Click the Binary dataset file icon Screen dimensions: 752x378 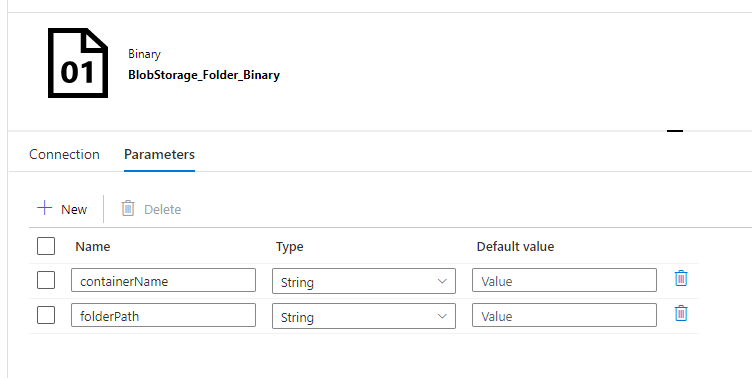[x=78, y=63]
